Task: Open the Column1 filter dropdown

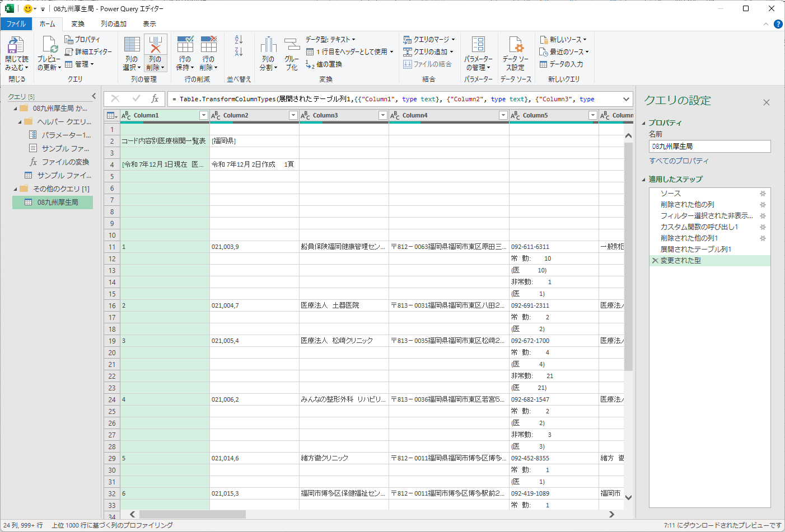Action: click(x=204, y=115)
